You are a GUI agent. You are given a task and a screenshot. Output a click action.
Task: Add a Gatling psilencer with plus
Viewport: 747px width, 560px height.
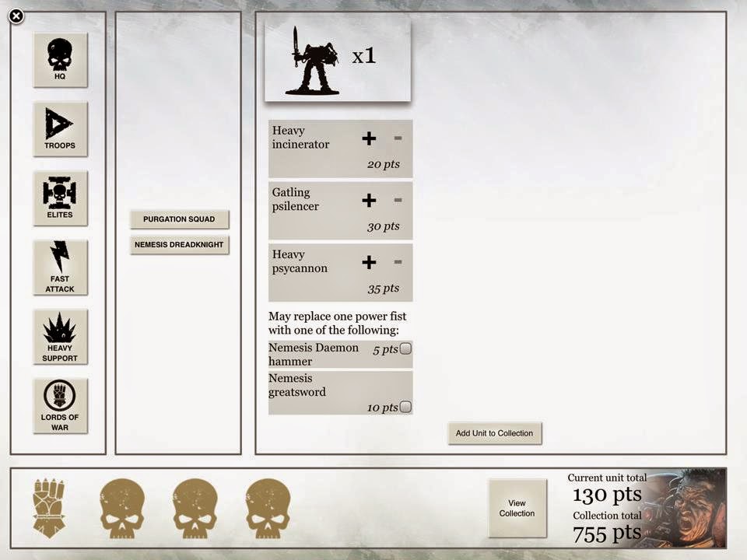[x=369, y=201]
